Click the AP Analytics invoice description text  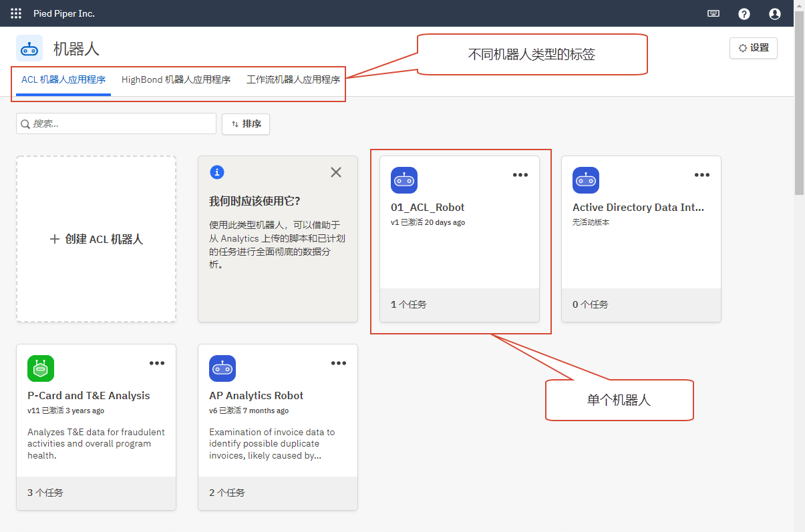(272, 444)
